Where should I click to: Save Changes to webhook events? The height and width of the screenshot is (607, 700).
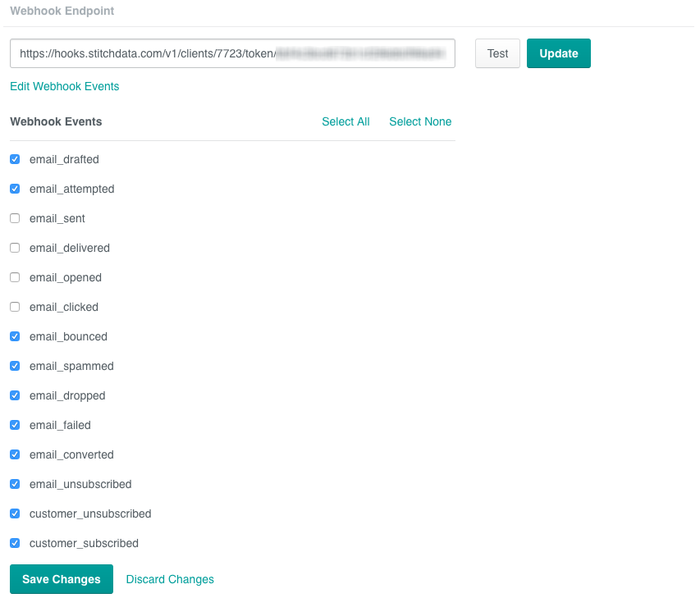[x=61, y=579]
